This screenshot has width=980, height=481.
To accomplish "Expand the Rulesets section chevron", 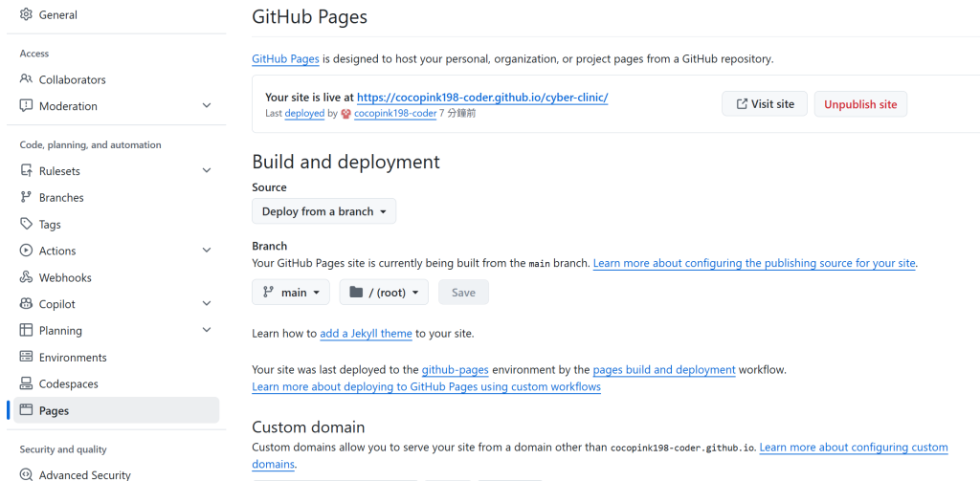I will (x=207, y=170).
